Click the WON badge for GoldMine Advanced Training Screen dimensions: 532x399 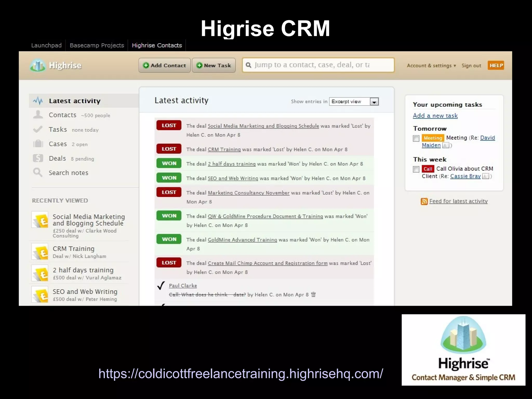pos(169,239)
